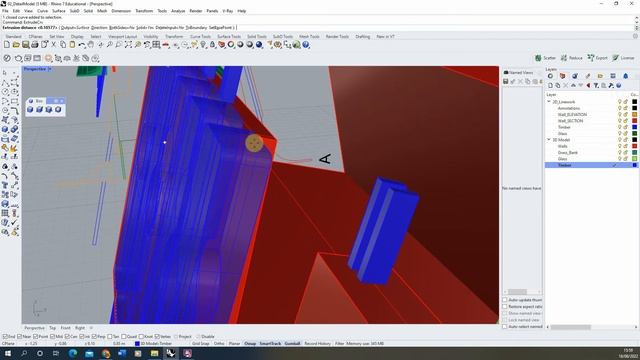Open the Transform menu
Screen dimensions: 640x360
click(144, 11)
